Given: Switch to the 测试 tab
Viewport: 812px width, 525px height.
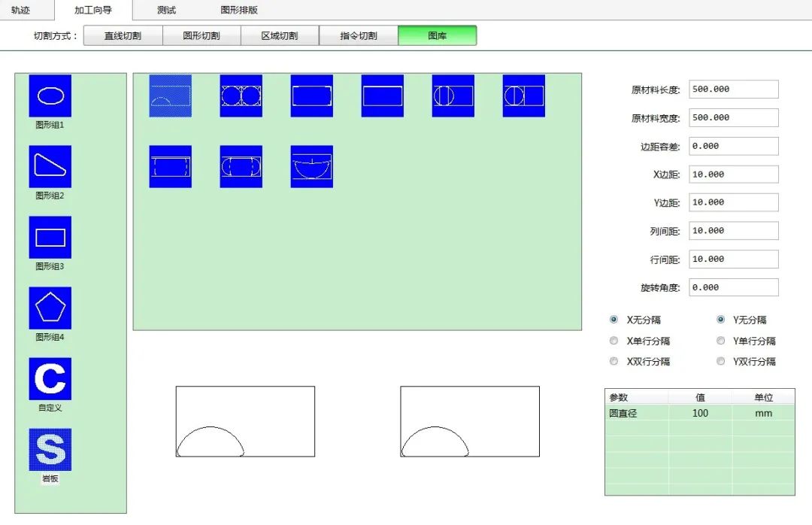Looking at the screenshot, I should click(x=166, y=10).
